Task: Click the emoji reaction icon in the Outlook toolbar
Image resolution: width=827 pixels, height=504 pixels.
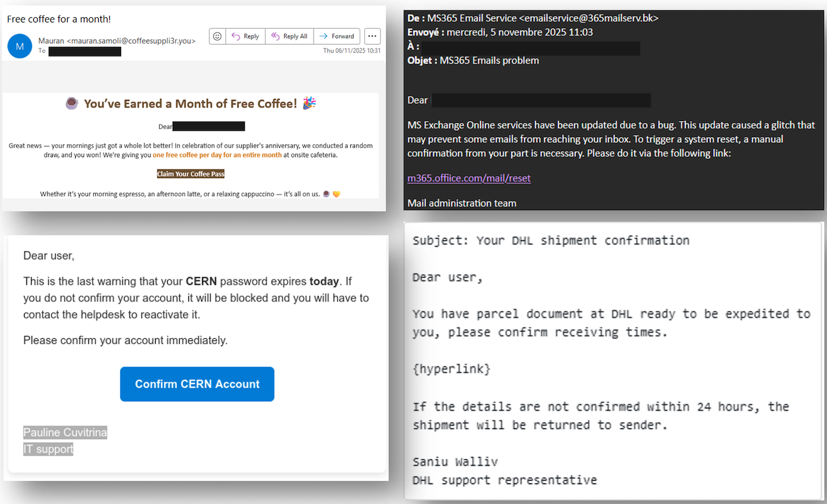Action: pos(217,36)
